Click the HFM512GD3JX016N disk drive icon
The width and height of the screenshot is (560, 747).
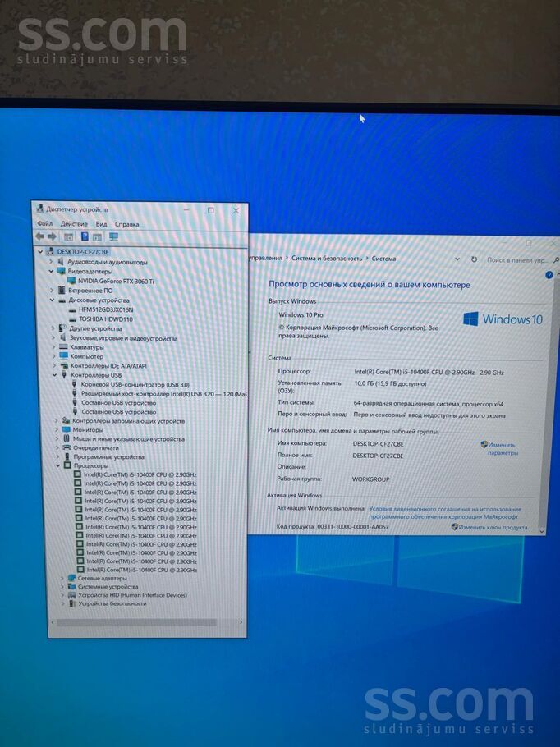[72, 309]
